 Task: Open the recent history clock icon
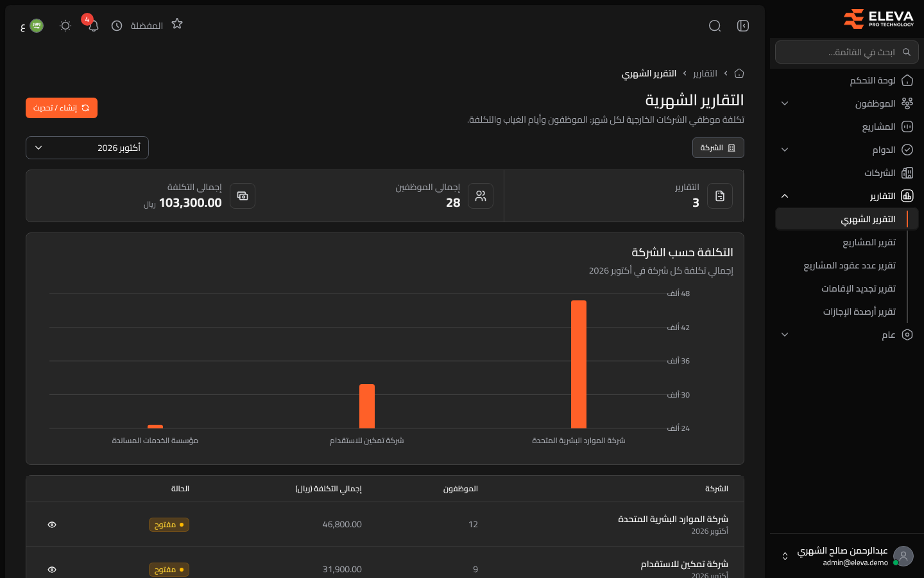tap(117, 26)
